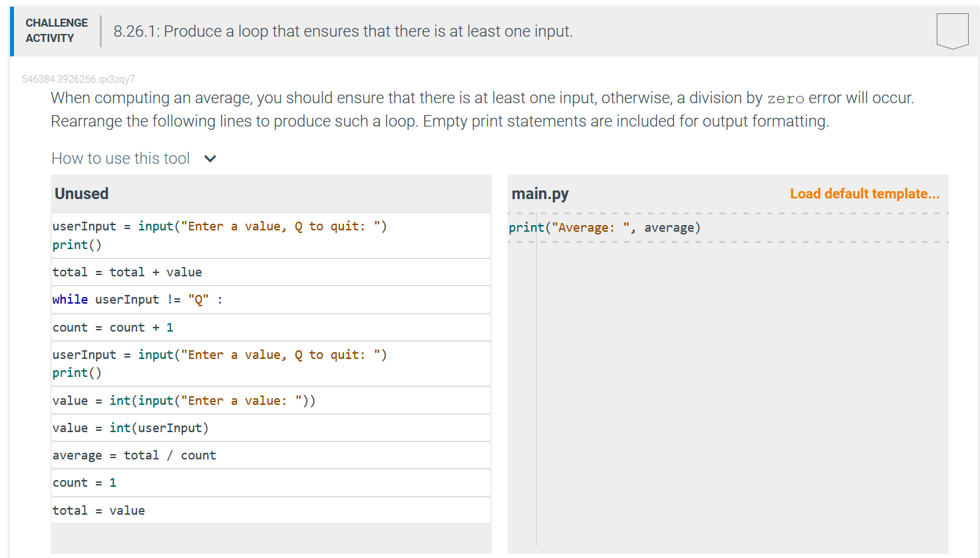Select the second userInput prompt block with print()
Image resolution: width=980 pixels, height=558 pixels.
271,363
